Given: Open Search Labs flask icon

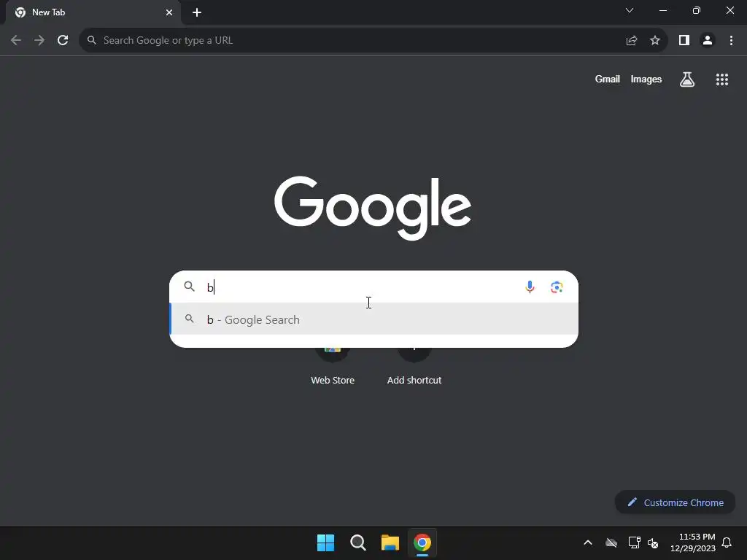Looking at the screenshot, I should pyautogui.click(x=687, y=79).
